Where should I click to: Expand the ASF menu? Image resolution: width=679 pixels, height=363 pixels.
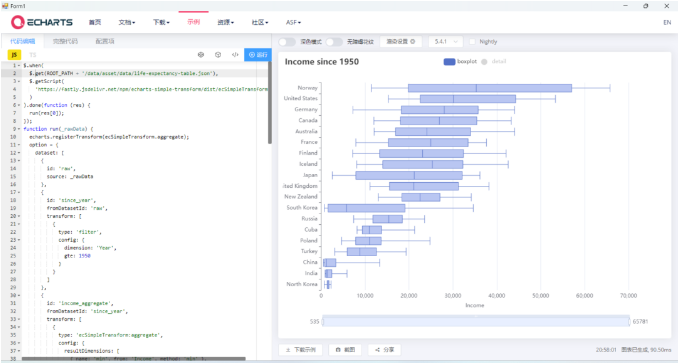pos(293,23)
